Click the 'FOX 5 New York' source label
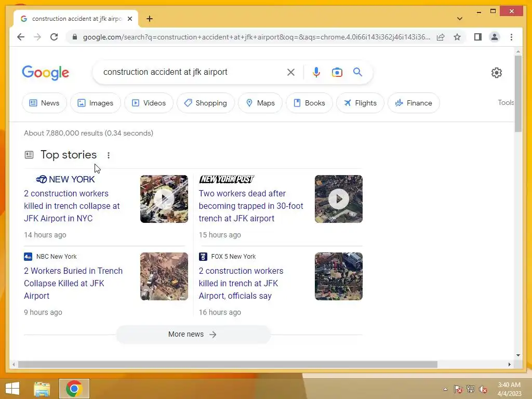The height and width of the screenshot is (399, 532). 233,257
